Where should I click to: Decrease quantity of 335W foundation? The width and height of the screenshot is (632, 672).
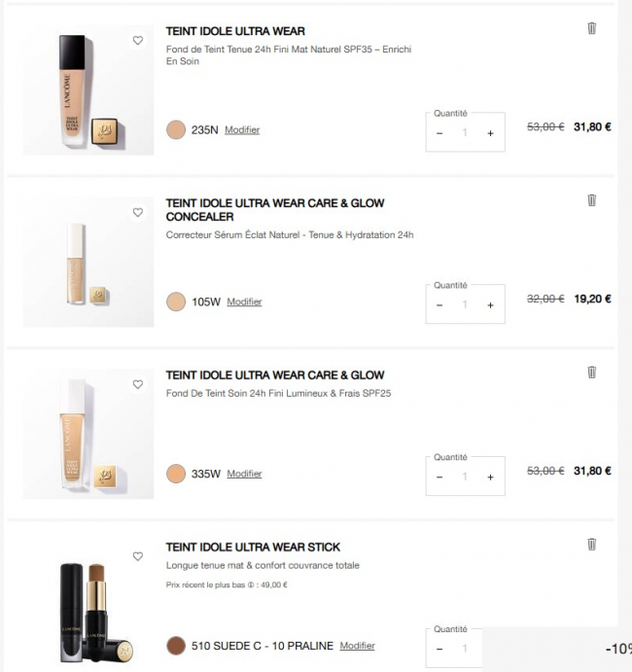tap(439, 477)
